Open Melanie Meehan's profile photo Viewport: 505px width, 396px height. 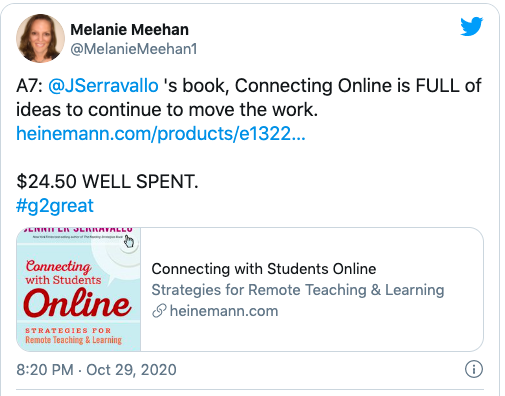point(40,38)
